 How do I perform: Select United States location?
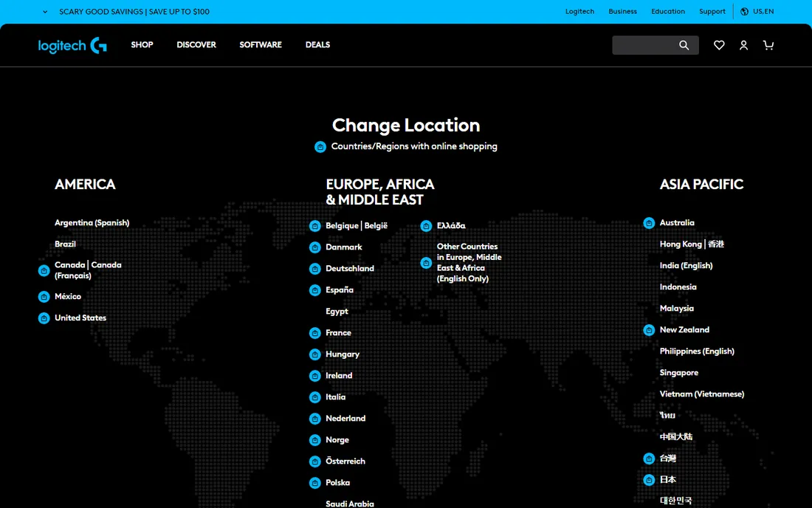(80, 318)
